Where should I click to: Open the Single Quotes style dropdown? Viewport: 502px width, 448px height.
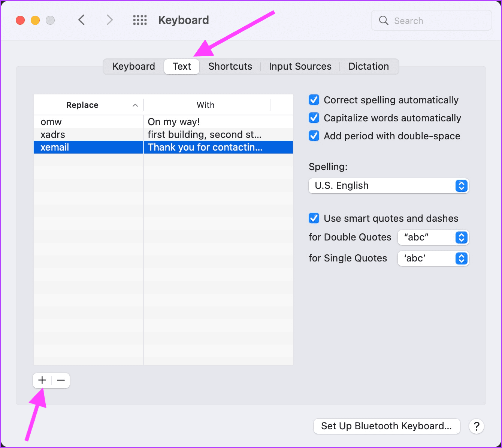click(433, 258)
